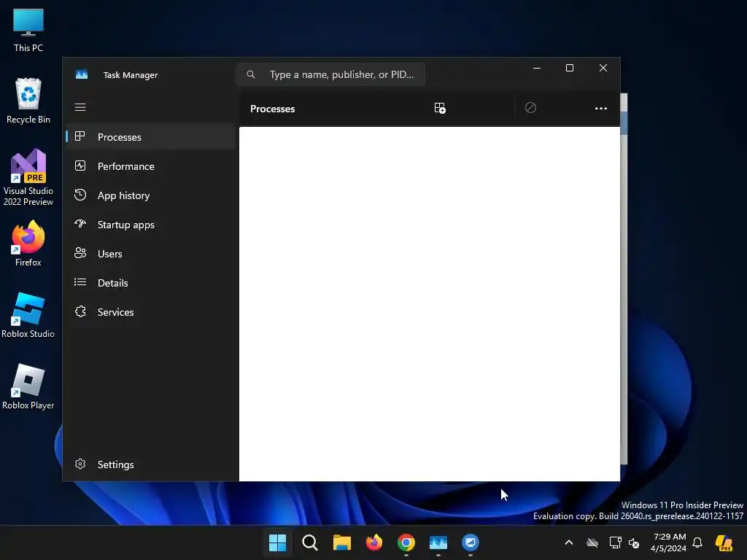Switch to App history page
The width and height of the screenshot is (747, 560).
[x=150, y=195]
